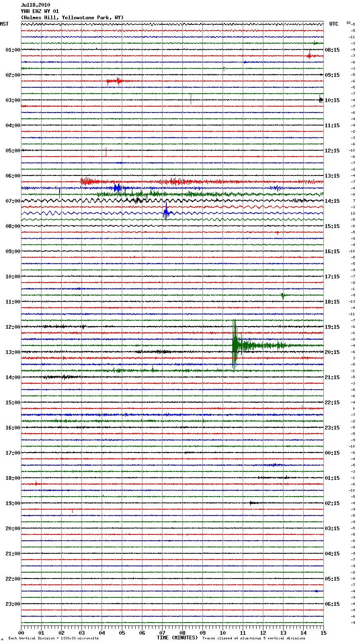This screenshot has height=644, width=357.
Task: Click minute tick 10 on the time axis
Action: pos(223,633)
